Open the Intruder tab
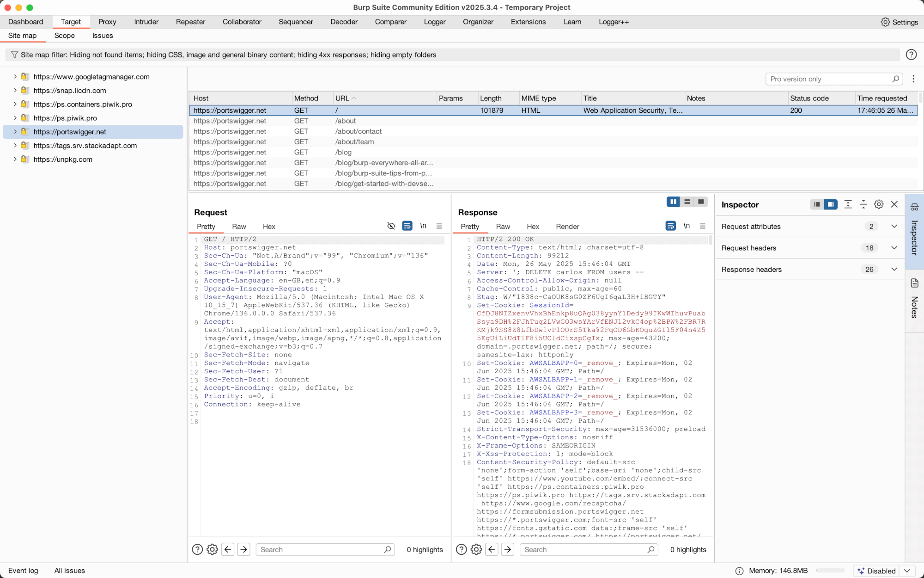924x578 pixels. point(146,22)
